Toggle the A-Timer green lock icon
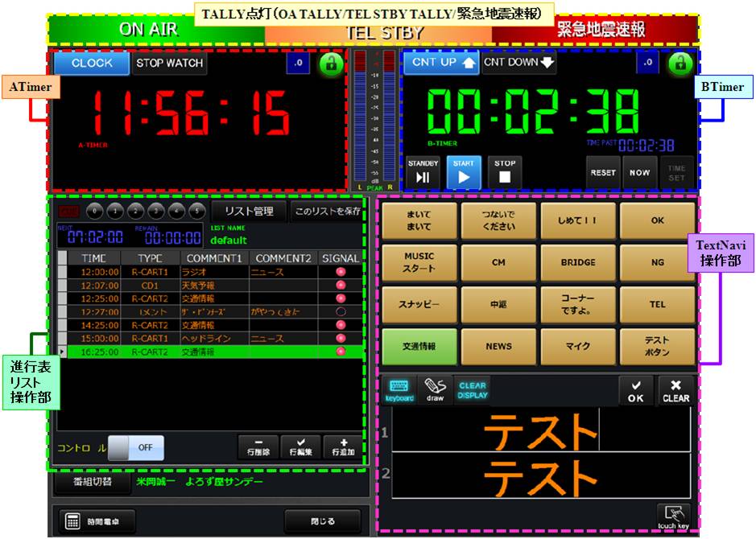Screen dimensions: 756x539 pos(330,64)
